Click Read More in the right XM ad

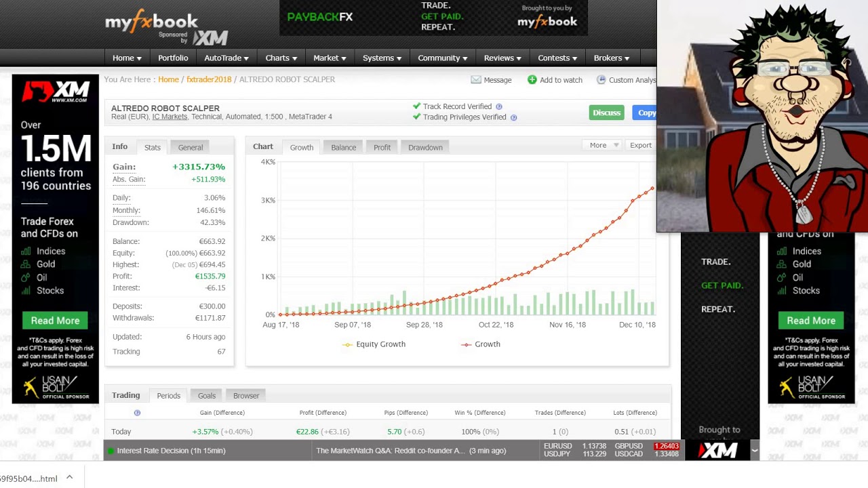coord(811,321)
